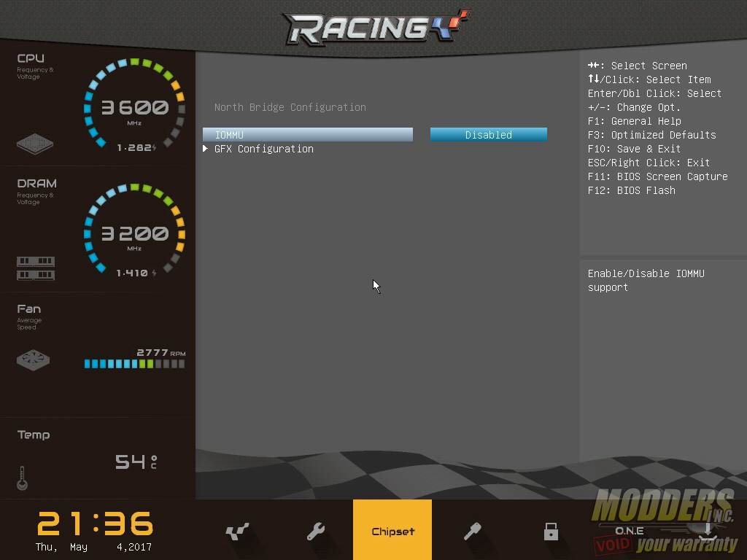Click the F1: General Help line
This screenshot has height=560, width=747.
tap(635, 121)
